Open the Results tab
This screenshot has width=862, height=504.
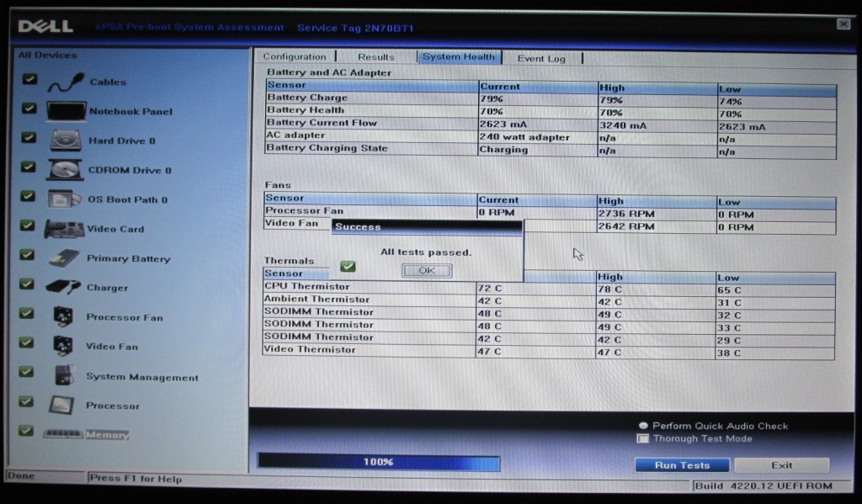(376, 57)
